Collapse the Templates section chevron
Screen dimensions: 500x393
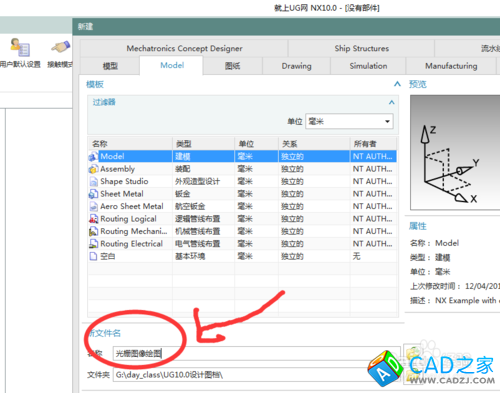click(x=397, y=84)
